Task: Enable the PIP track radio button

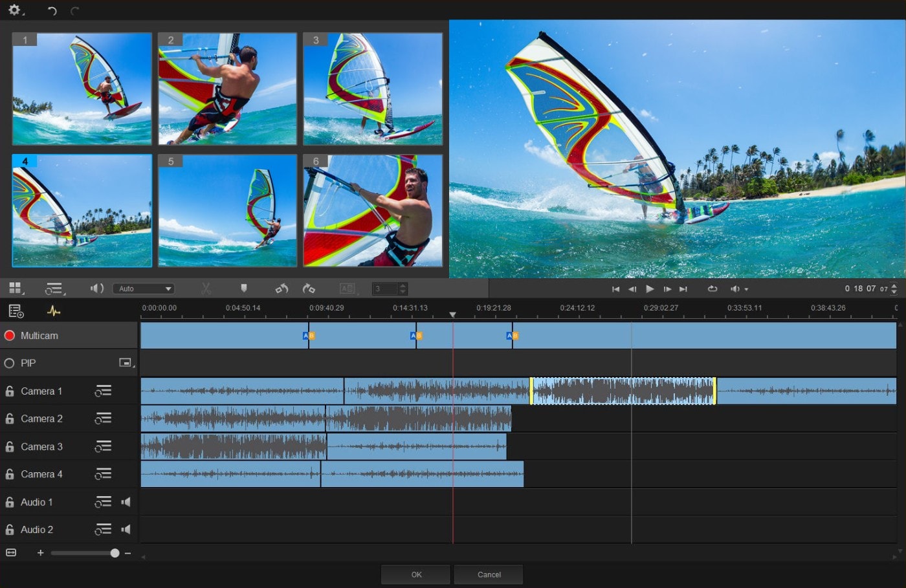Action: point(10,364)
